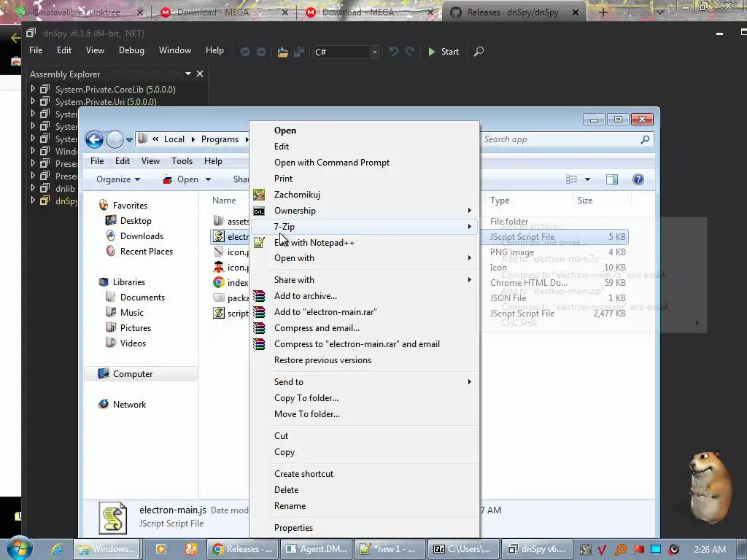Viewport: 747px width, 560px height.
Task: Expand System.Private.Uri tree node
Action: tap(33, 101)
